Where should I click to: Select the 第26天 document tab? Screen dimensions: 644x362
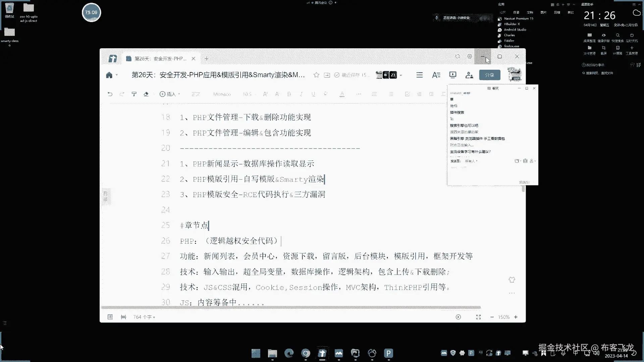click(160, 59)
